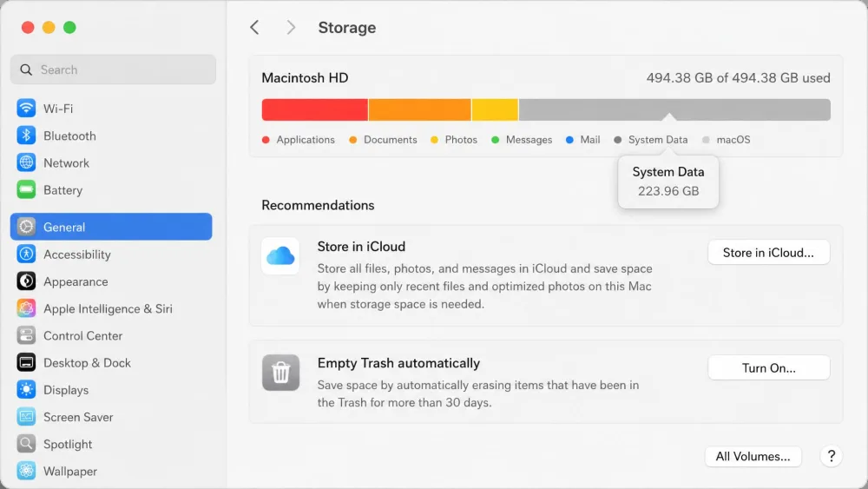Click the yellow Photos bar segment
The image size is (868, 489).
[495, 109]
